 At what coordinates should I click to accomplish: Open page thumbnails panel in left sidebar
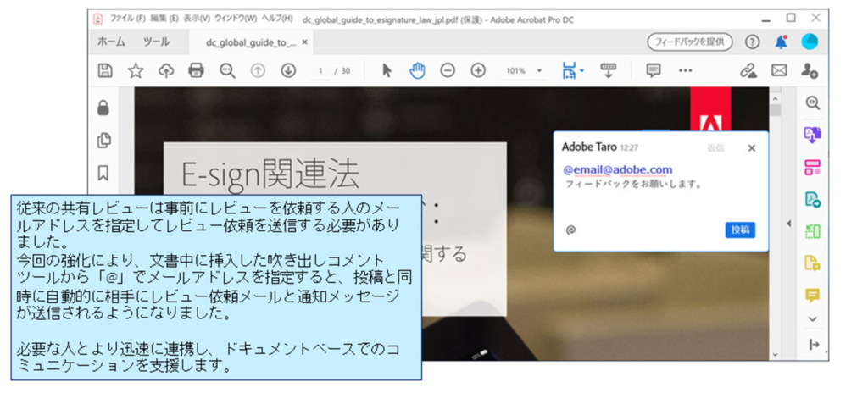tap(103, 141)
